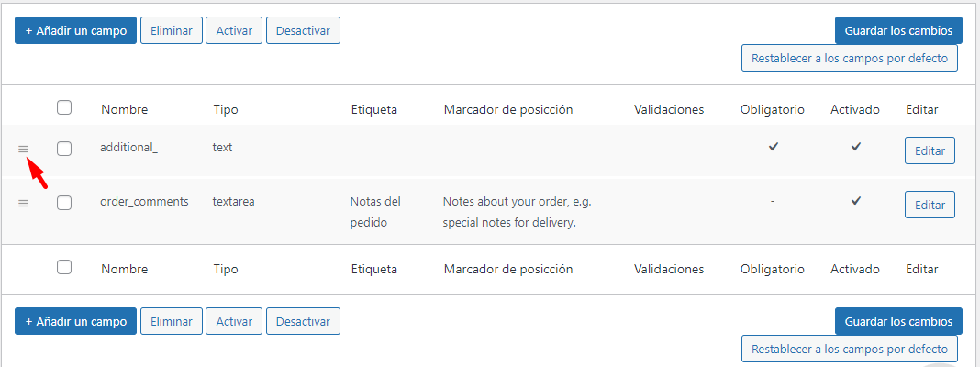Click the top Restablecer a los campos por defecto button

850,58
